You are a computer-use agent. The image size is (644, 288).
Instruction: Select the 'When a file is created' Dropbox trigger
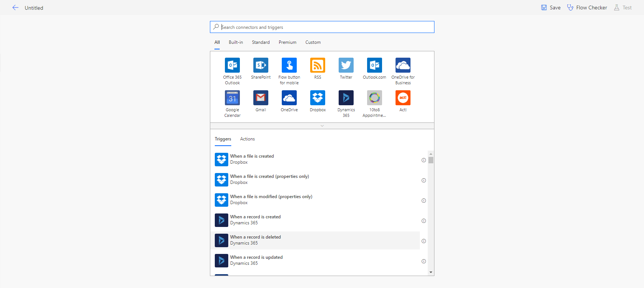(x=315, y=160)
